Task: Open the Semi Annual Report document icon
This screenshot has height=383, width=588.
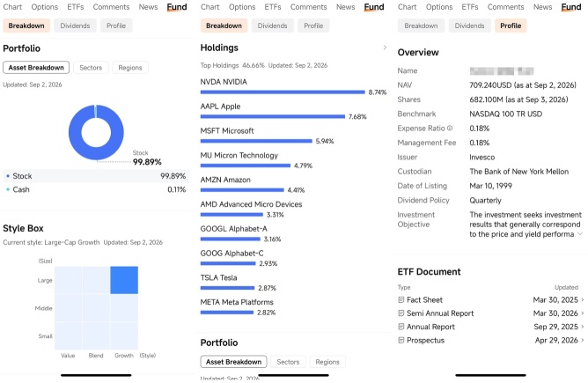Action: tap(401, 313)
